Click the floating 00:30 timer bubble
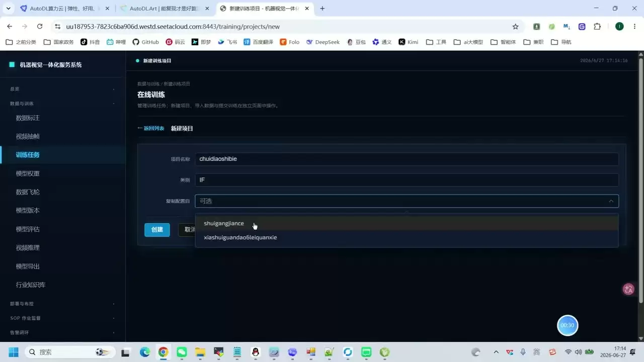The width and height of the screenshot is (644, 362). click(568, 325)
